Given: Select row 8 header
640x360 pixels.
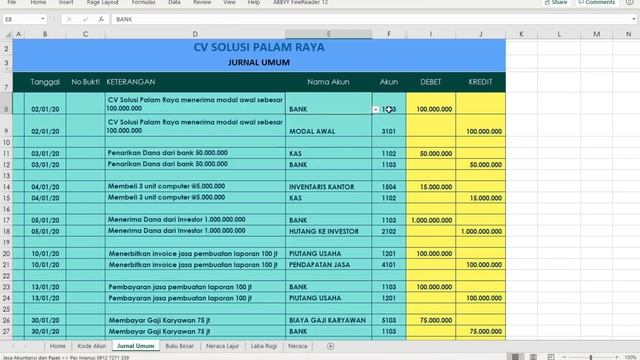Looking at the screenshot, I should [x=6, y=104].
